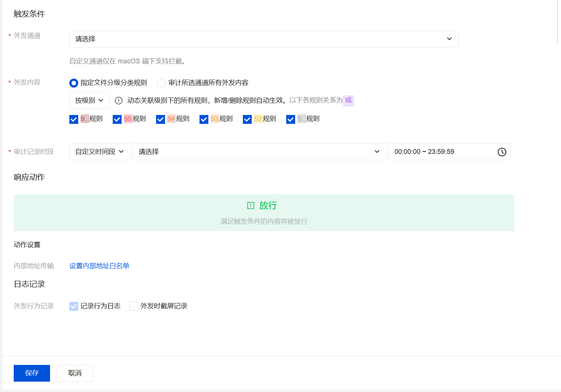Click the 00:00:00 ~ 23:59:59 time field

(441, 152)
